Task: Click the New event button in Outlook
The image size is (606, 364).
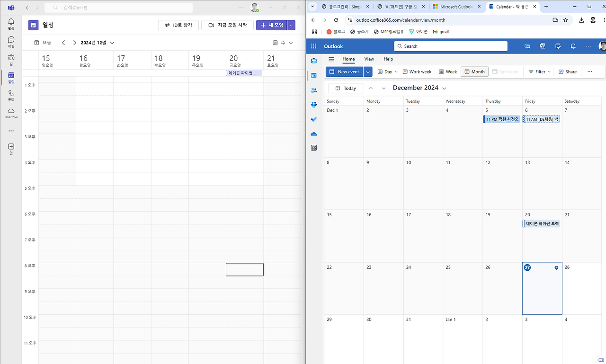Action: coord(344,71)
